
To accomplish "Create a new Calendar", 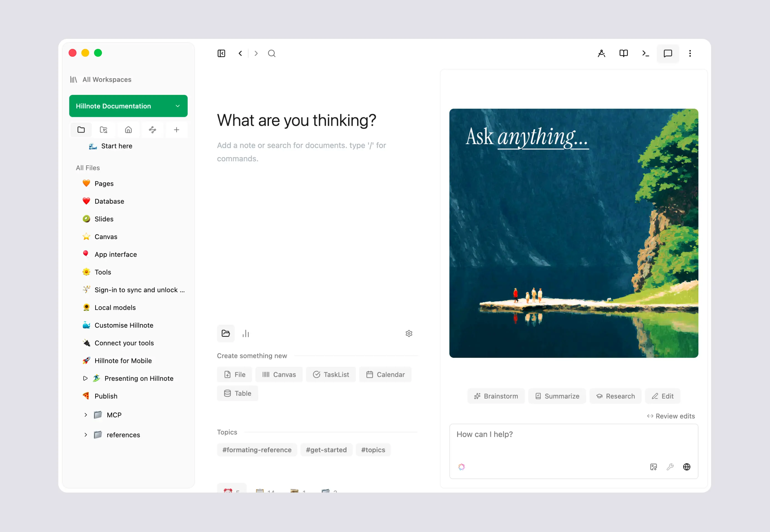I will (385, 374).
